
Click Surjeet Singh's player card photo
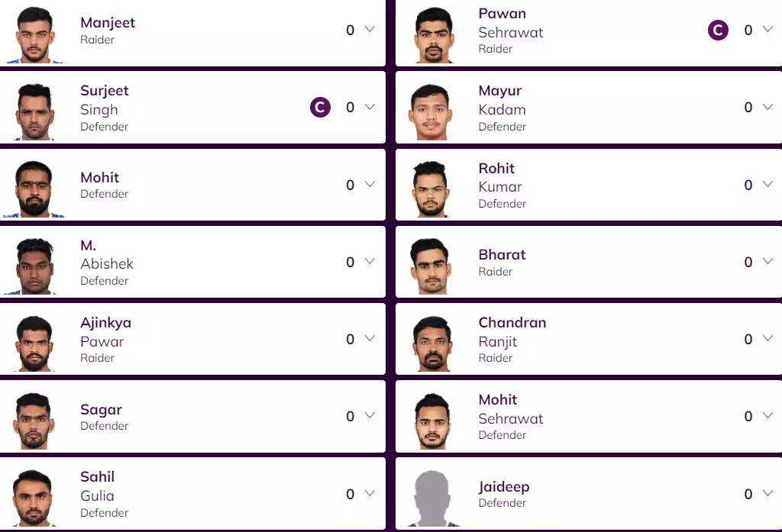coord(34,112)
